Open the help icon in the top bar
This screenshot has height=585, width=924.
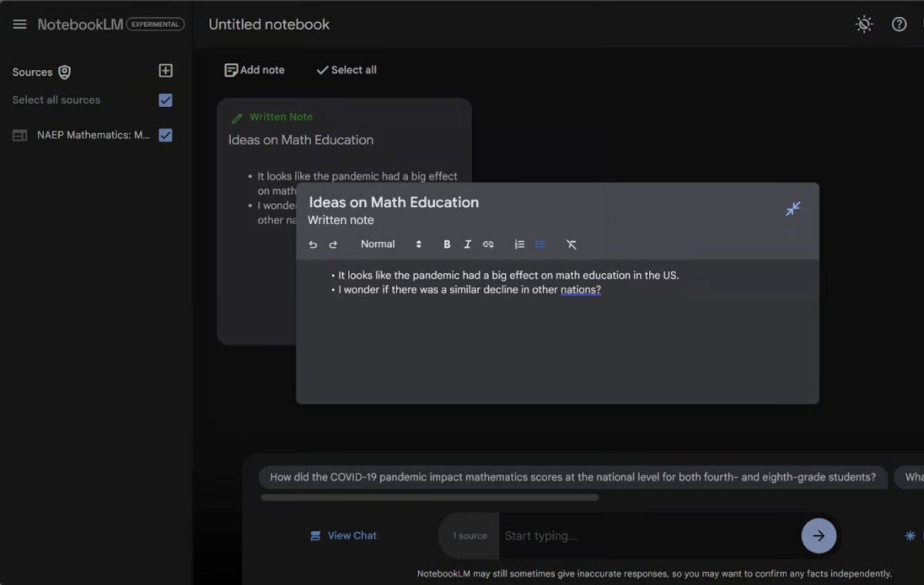899,24
